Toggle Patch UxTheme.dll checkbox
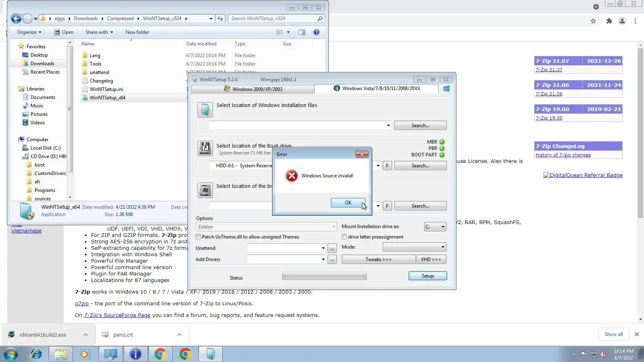The width and height of the screenshot is (644, 362). (x=198, y=237)
